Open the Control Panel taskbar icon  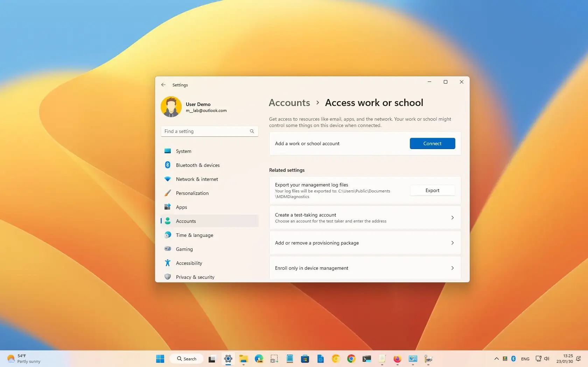[413, 359]
